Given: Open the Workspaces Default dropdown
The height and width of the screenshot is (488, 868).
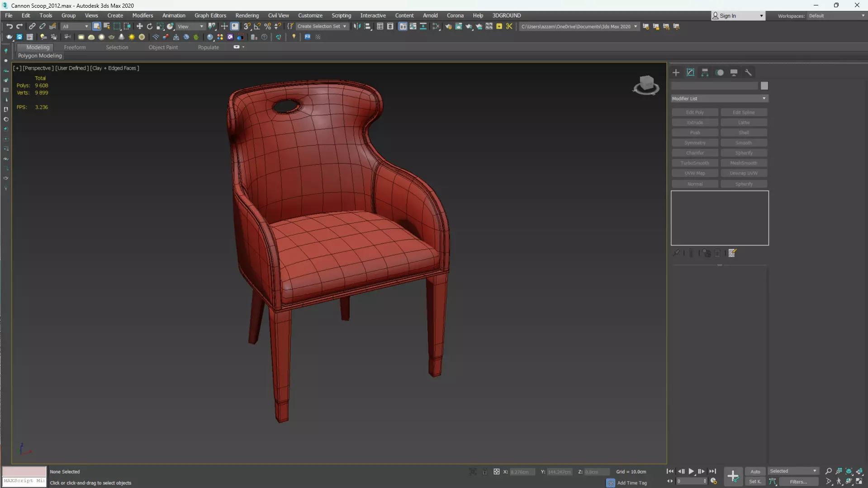Looking at the screenshot, I should [836, 16].
